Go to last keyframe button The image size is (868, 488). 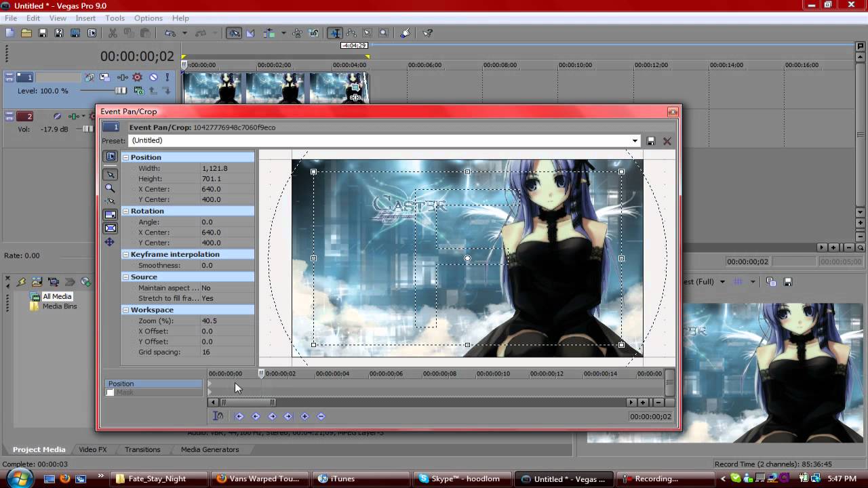pyautogui.click(x=288, y=416)
